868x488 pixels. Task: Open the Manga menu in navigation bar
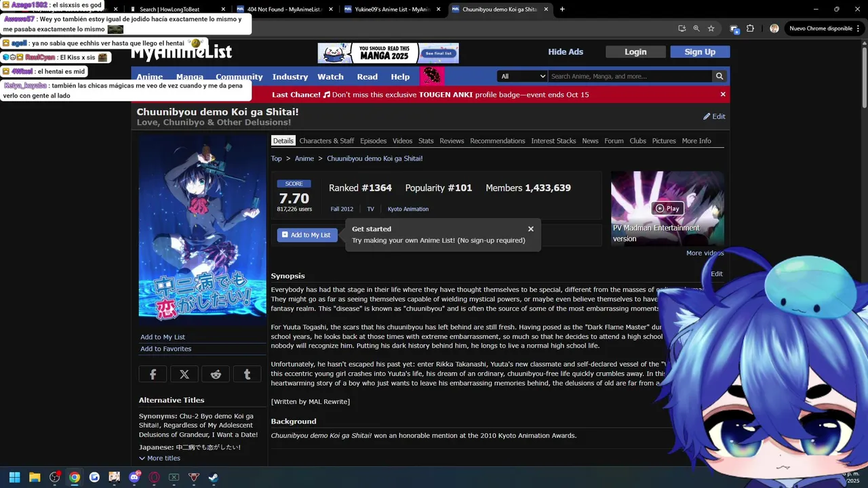coord(190,77)
